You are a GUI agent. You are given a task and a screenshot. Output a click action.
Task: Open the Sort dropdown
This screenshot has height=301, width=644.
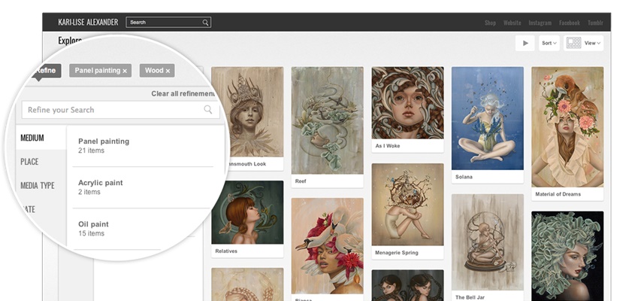coord(549,43)
